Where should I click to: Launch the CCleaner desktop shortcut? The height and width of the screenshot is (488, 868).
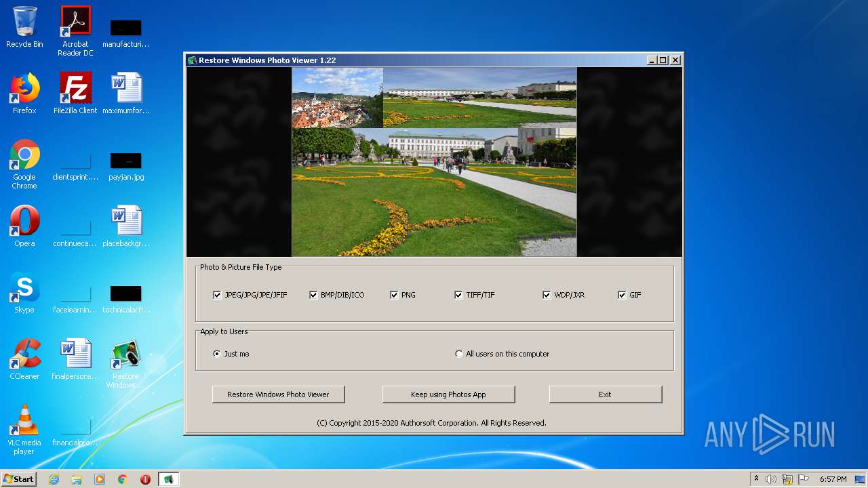click(24, 359)
